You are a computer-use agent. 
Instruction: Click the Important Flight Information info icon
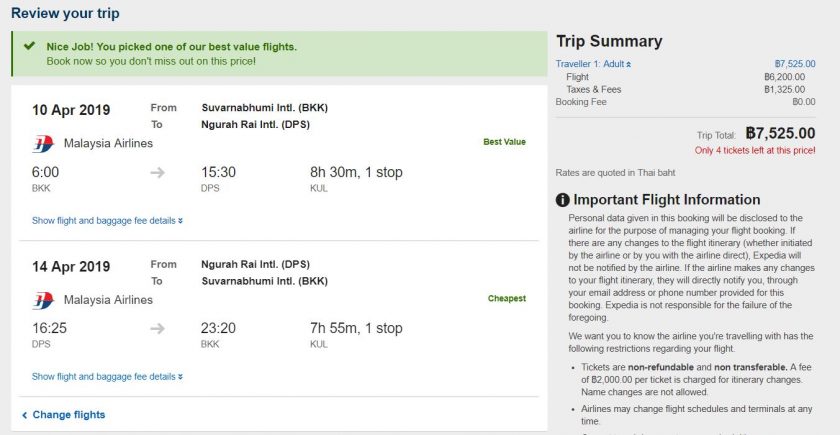[x=562, y=200]
